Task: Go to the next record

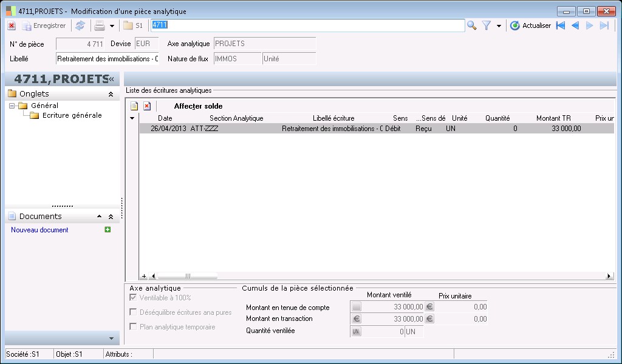Action: pyautogui.click(x=590, y=25)
